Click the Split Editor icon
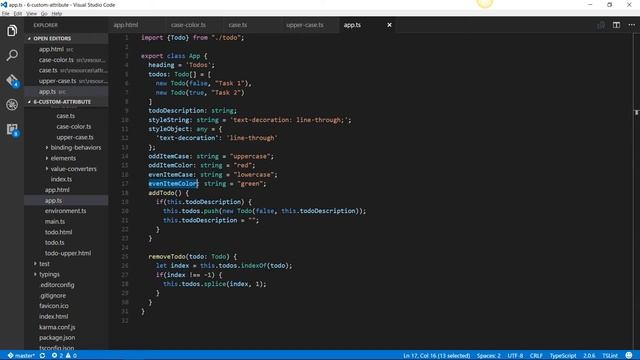This screenshot has height=360, width=640. pos(616,25)
